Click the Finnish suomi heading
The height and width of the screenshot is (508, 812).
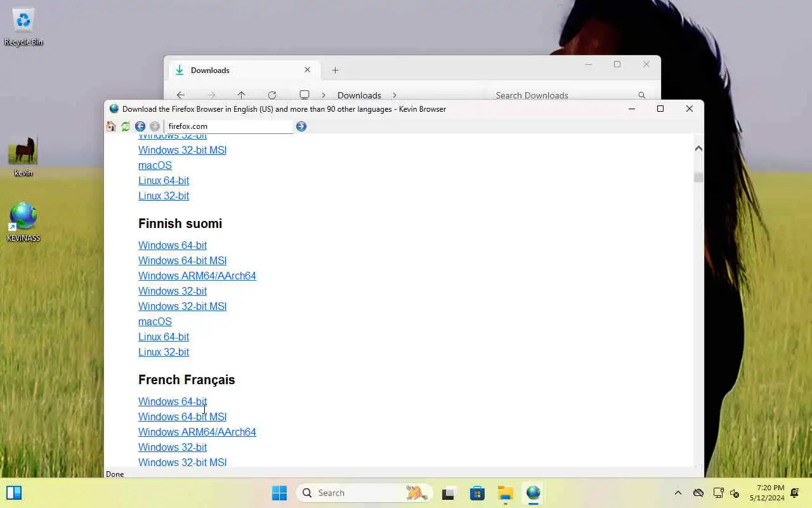point(180,224)
